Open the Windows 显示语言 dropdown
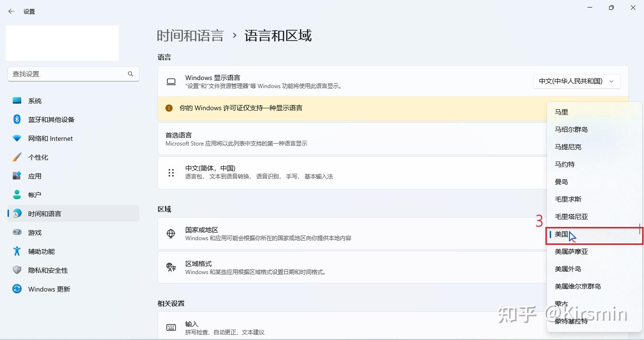Image resolution: width=644 pixels, height=340 pixels. coord(577,81)
